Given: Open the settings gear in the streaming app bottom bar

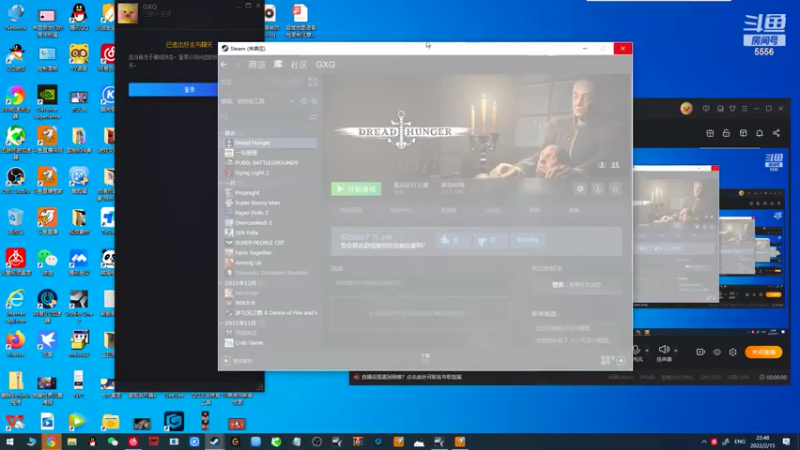Looking at the screenshot, I should (x=733, y=352).
